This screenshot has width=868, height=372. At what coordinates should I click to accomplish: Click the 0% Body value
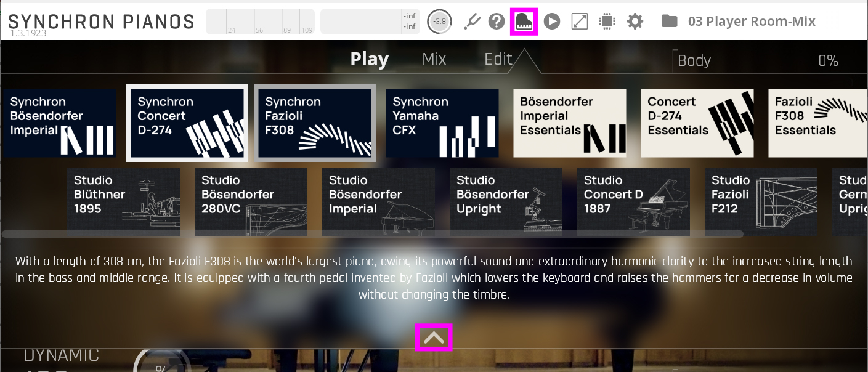point(828,60)
